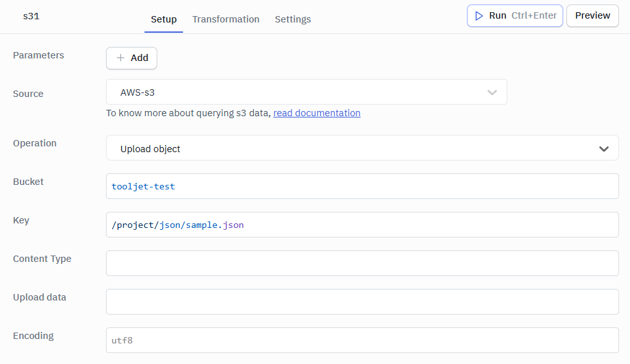Click the plus icon in the Add button

(120, 58)
